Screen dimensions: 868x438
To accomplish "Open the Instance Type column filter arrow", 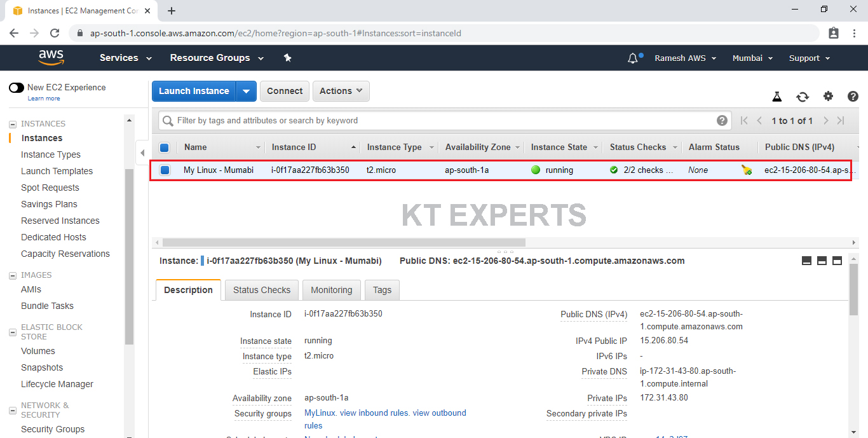I will pyautogui.click(x=431, y=147).
